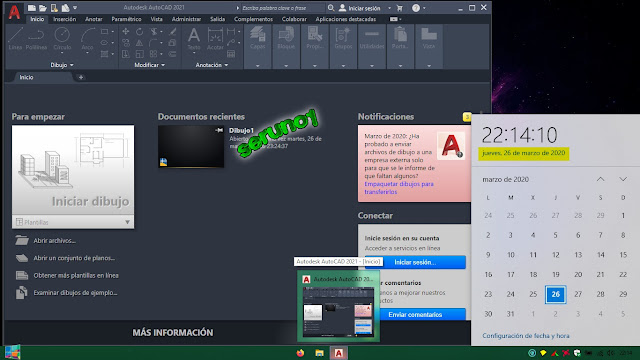640x360 pixels.
Task: Open the Iniciar sesión dropdown arrow in title bar
Action: pyautogui.click(x=389, y=8)
